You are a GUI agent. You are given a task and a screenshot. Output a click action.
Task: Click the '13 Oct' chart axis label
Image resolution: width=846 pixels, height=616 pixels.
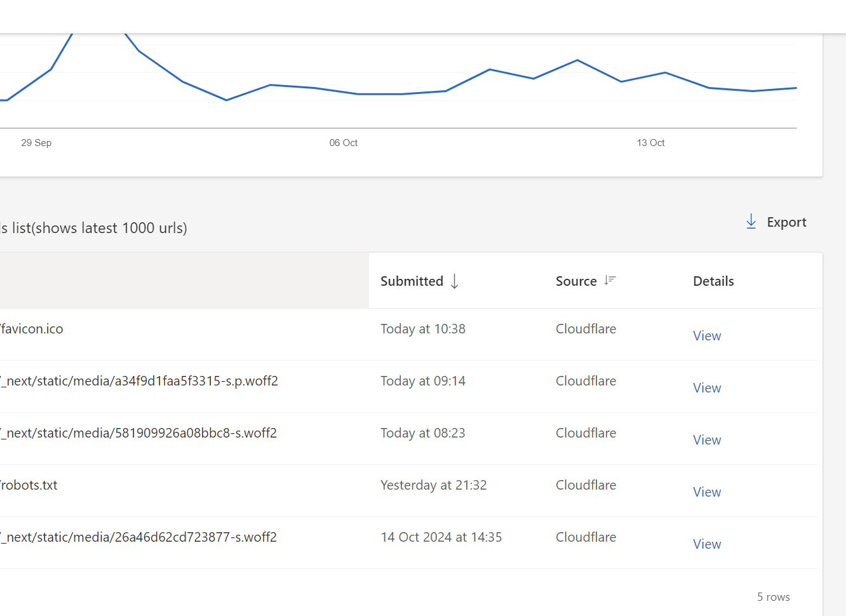[x=651, y=143]
